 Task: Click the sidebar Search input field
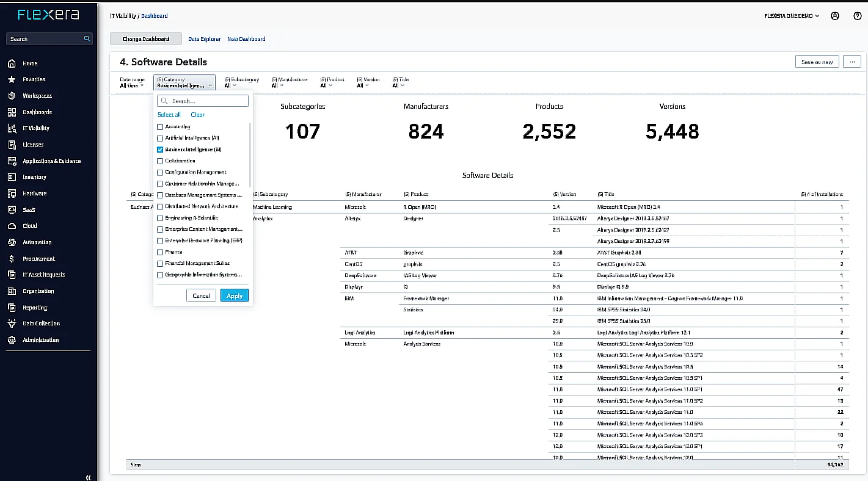(49, 39)
